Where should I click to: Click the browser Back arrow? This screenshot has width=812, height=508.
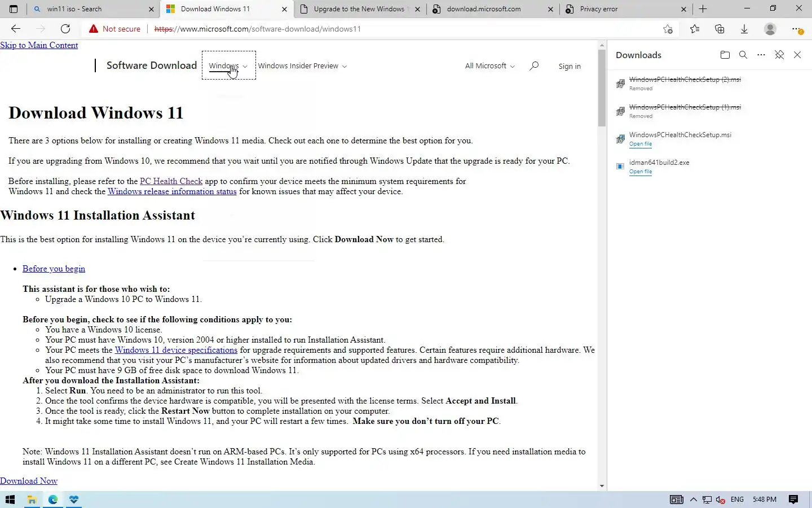16,29
